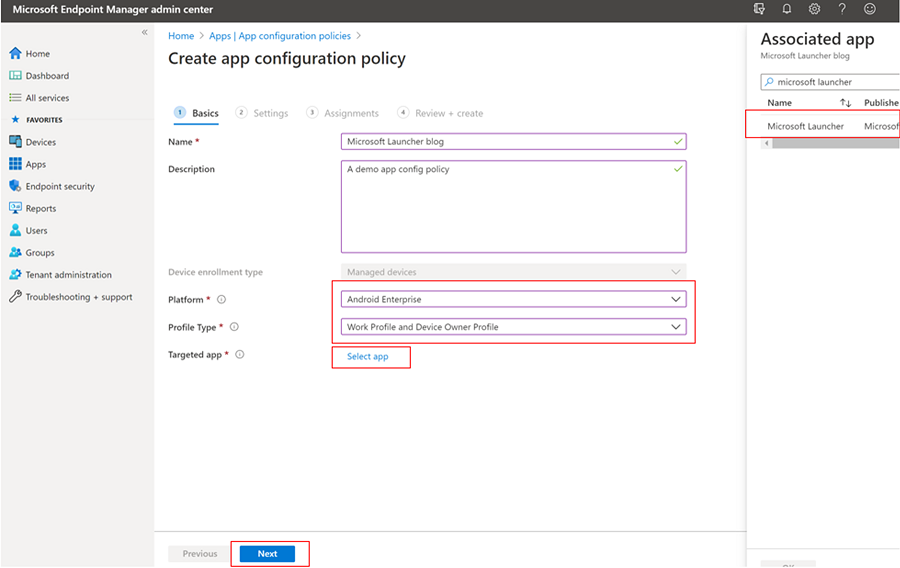Click the Home house icon in sidebar
The height and width of the screenshot is (568, 900).
(x=15, y=53)
